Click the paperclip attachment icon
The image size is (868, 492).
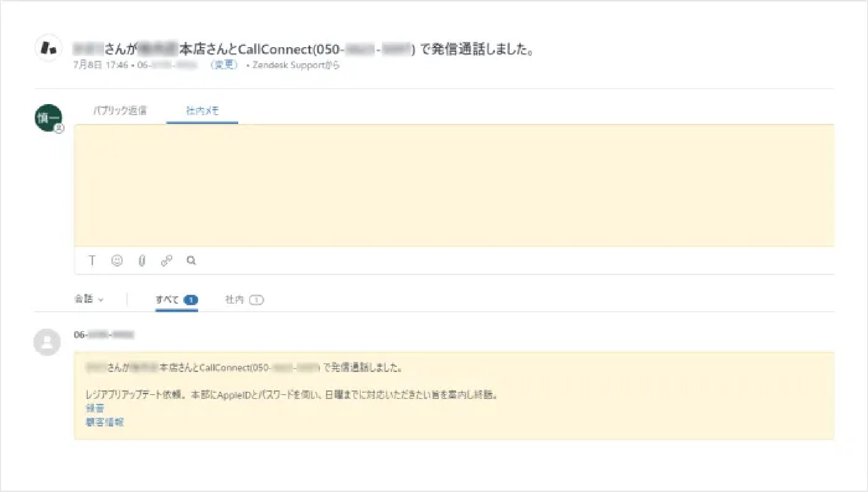point(142,261)
